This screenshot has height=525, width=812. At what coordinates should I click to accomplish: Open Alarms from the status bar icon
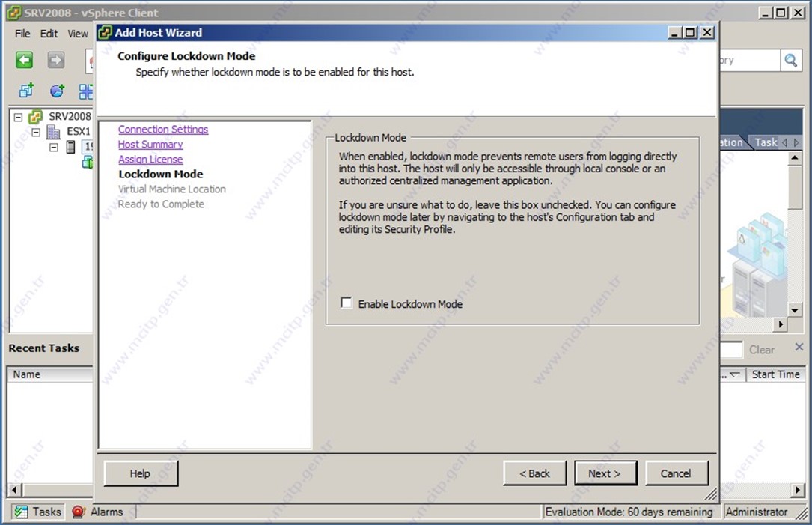click(x=78, y=512)
